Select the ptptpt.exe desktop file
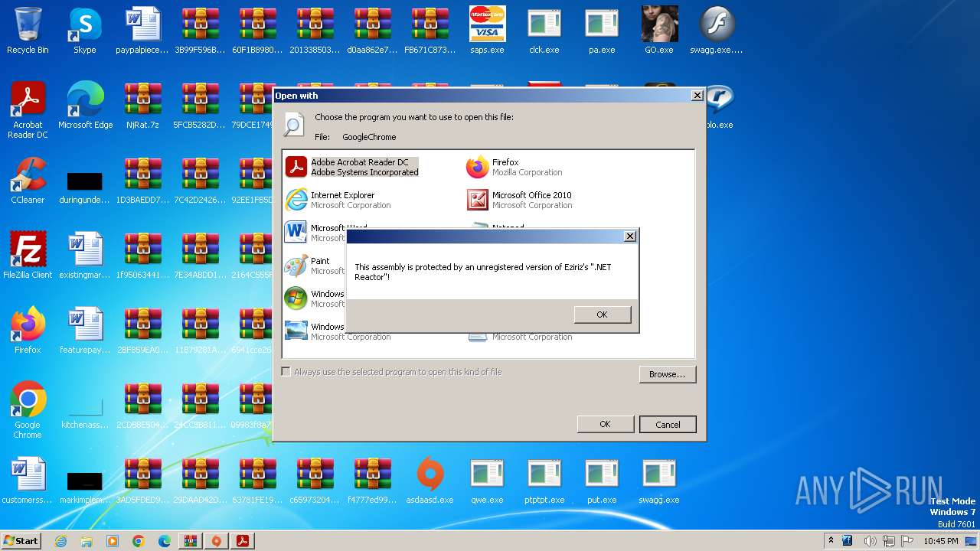This screenshot has height=551, width=980. pos(544,481)
